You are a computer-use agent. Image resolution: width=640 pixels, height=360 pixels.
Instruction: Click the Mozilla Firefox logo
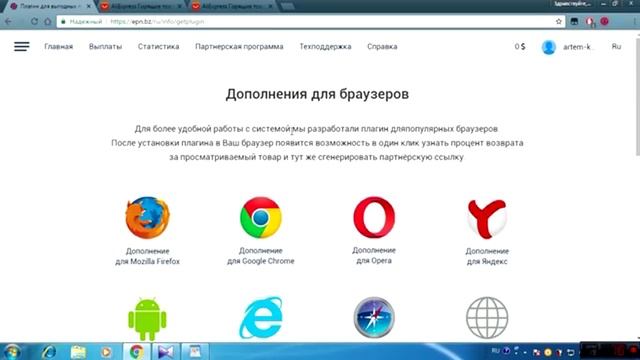147,218
